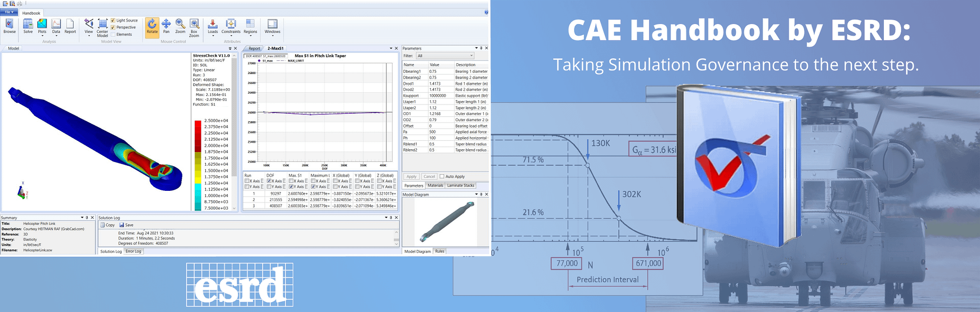Select the Handbook ribbon tab

click(31, 13)
